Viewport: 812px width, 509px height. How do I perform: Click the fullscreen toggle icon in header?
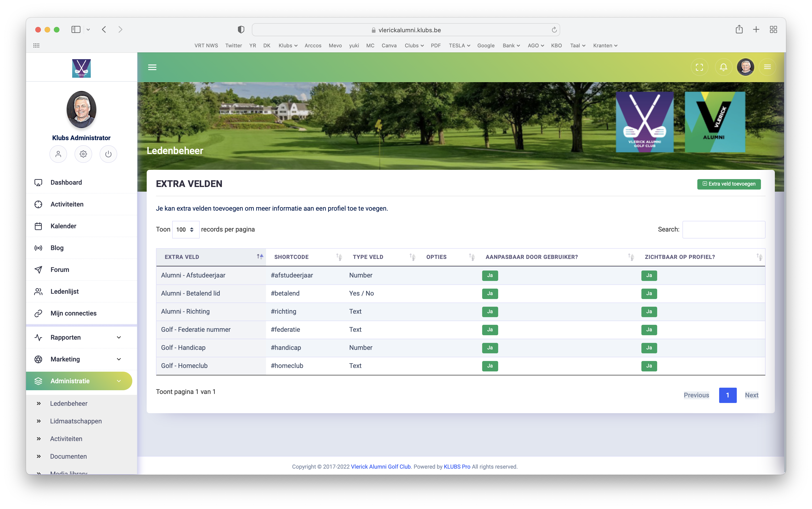click(x=699, y=67)
